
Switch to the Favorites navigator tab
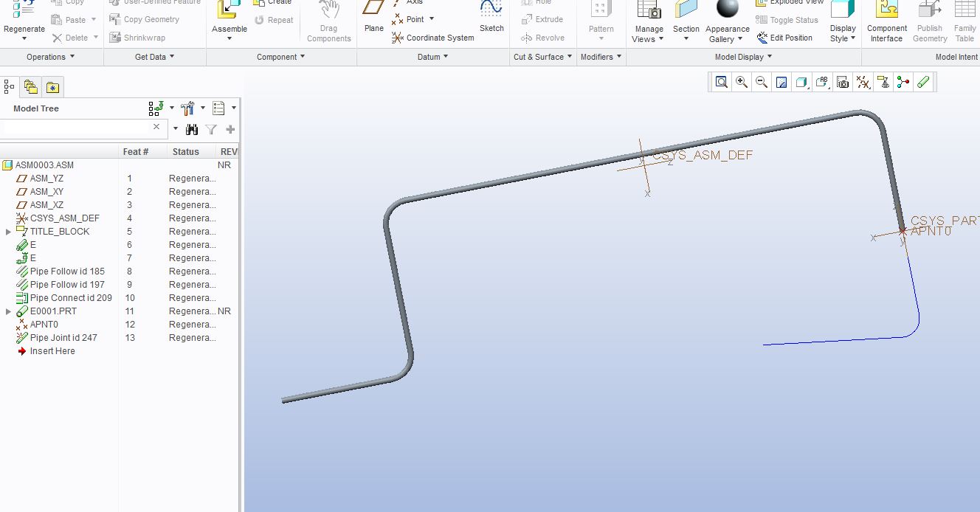[52, 87]
